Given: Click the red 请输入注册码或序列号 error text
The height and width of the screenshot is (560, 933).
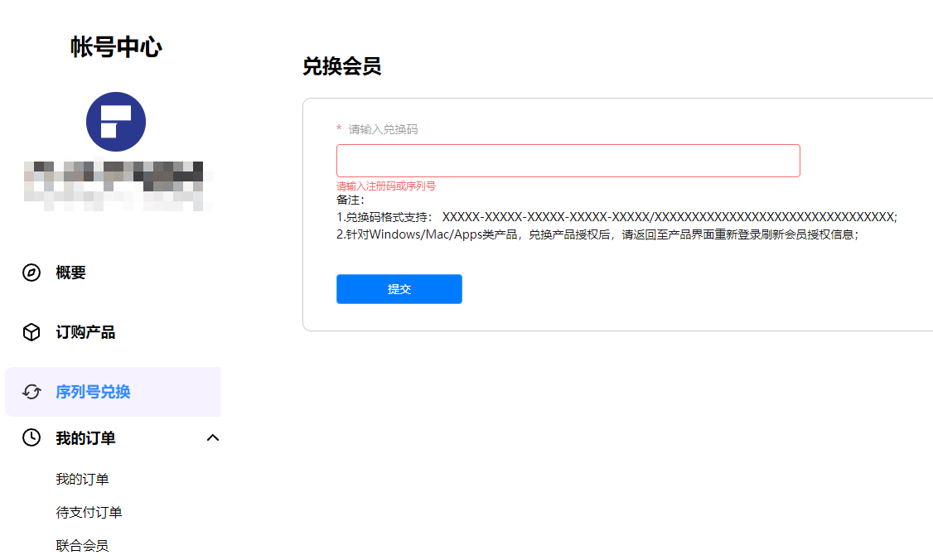Looking at the screenshot, I should [387, 186].
